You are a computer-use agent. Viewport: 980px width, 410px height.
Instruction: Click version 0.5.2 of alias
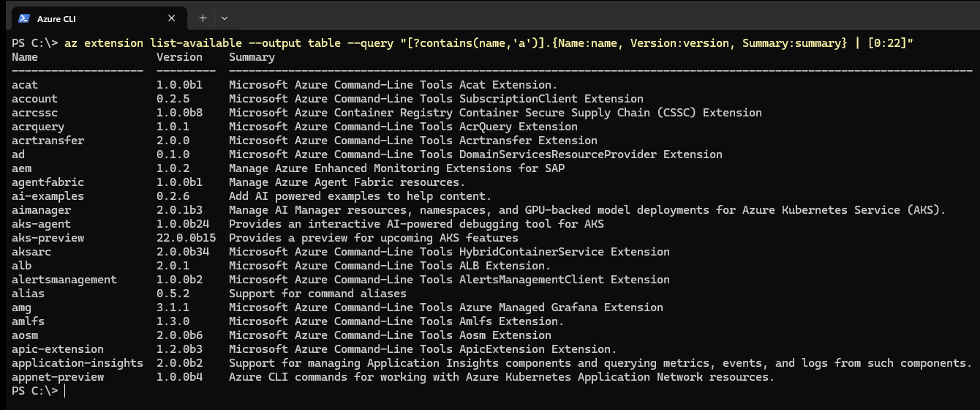pos(173,294)
